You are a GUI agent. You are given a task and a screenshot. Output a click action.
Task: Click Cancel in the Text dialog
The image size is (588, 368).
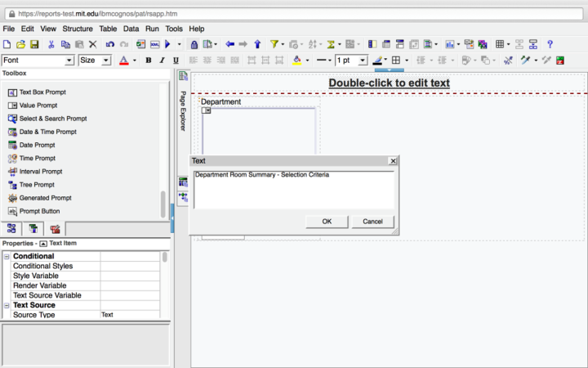pos(372,222)
